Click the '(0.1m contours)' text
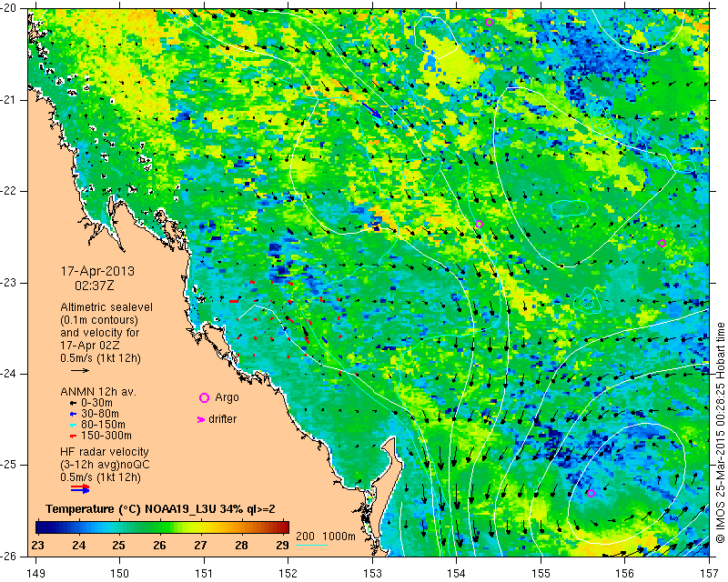This screenshot has width=728, height=582. pyautogui.click(x=99, y=320)
